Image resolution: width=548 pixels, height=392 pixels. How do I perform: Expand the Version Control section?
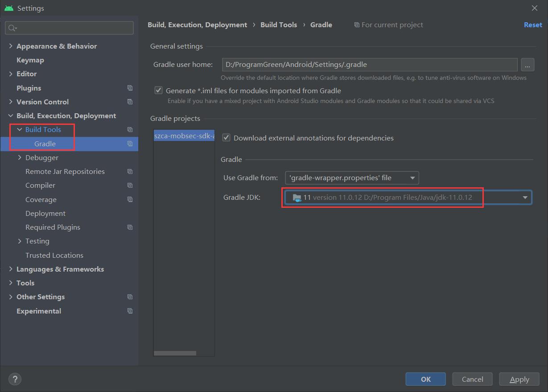point(11,102)
